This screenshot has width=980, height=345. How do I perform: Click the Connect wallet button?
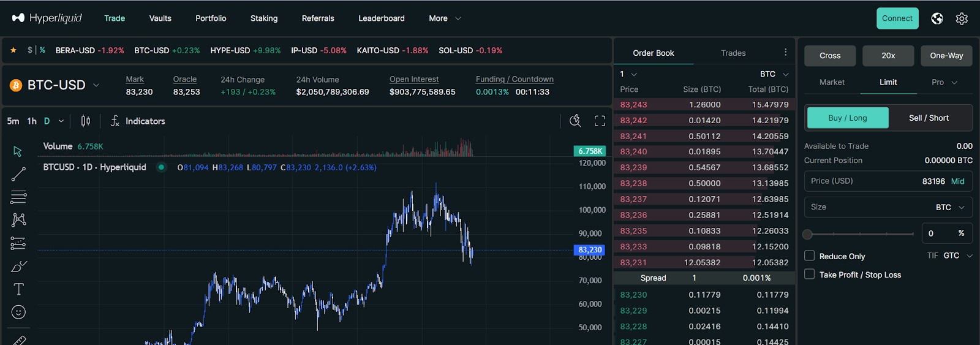coord(897,18)
